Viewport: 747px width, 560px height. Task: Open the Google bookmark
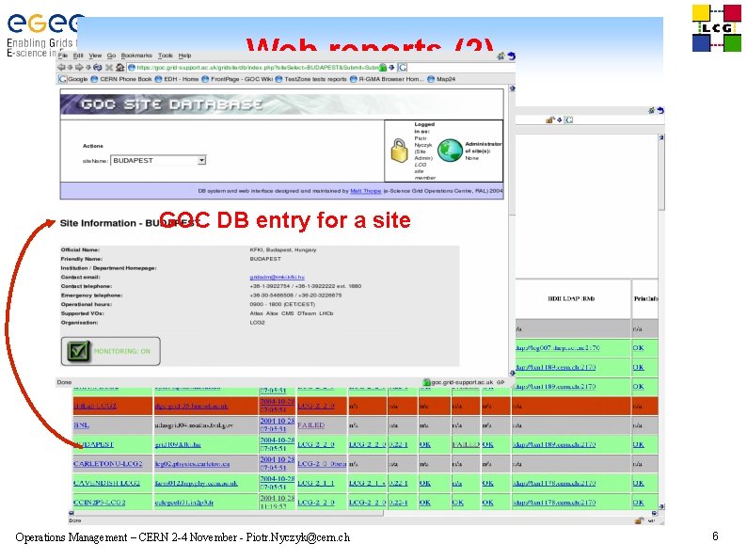pos(73,79)
